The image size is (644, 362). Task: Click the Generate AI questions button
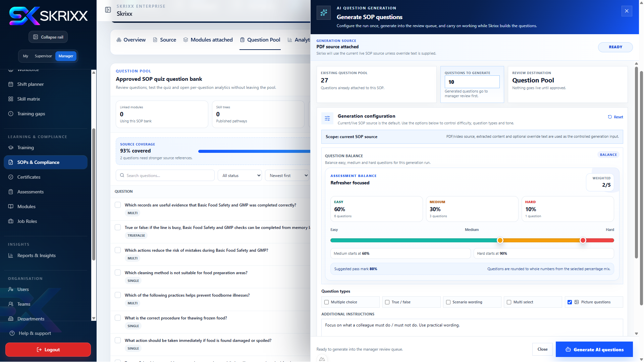click(x=594, y=349)
